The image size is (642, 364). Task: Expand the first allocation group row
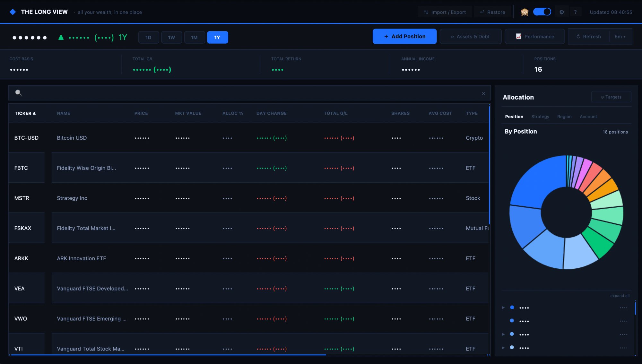(x=503, y=307)
